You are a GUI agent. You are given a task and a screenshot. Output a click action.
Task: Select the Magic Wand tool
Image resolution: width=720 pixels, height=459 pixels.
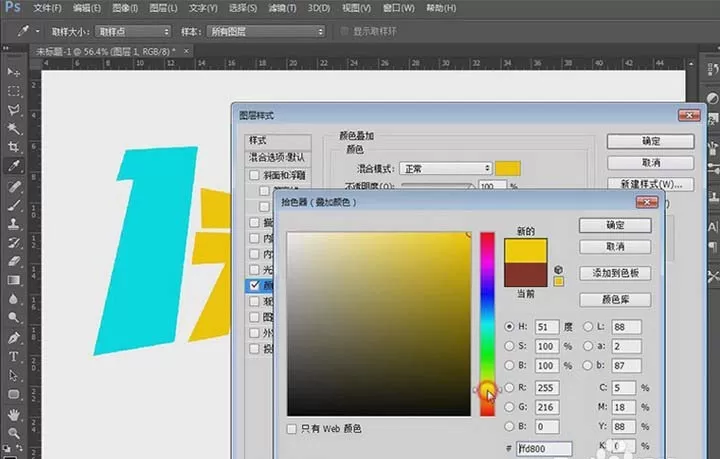coord(14,128)
